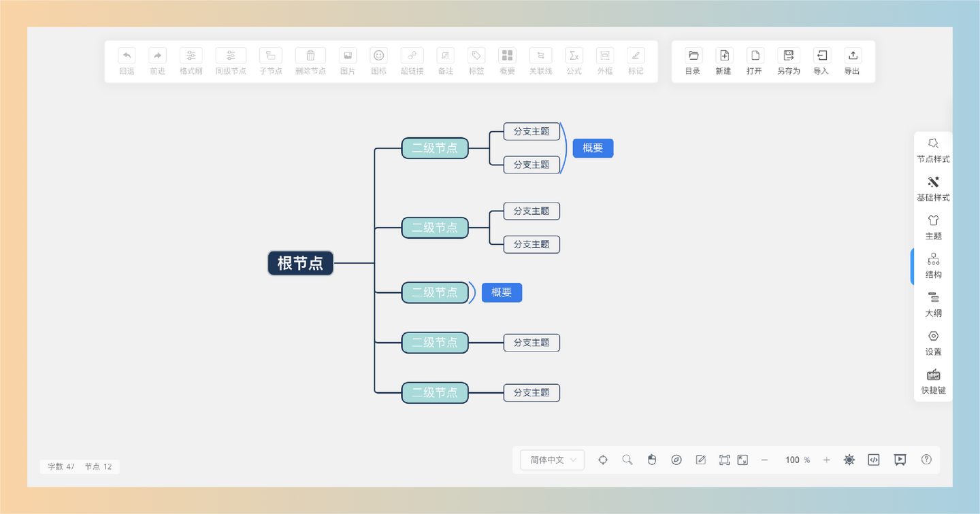Toggle read-only edit mode icon
This screenshot has width=980, height=514.
click(701, 460)
